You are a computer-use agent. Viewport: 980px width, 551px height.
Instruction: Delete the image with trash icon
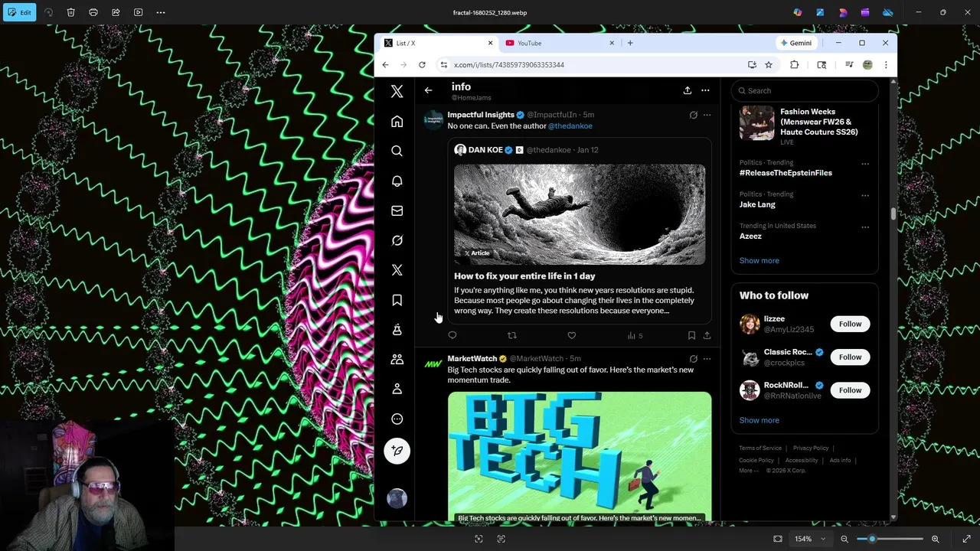[70, 12]
